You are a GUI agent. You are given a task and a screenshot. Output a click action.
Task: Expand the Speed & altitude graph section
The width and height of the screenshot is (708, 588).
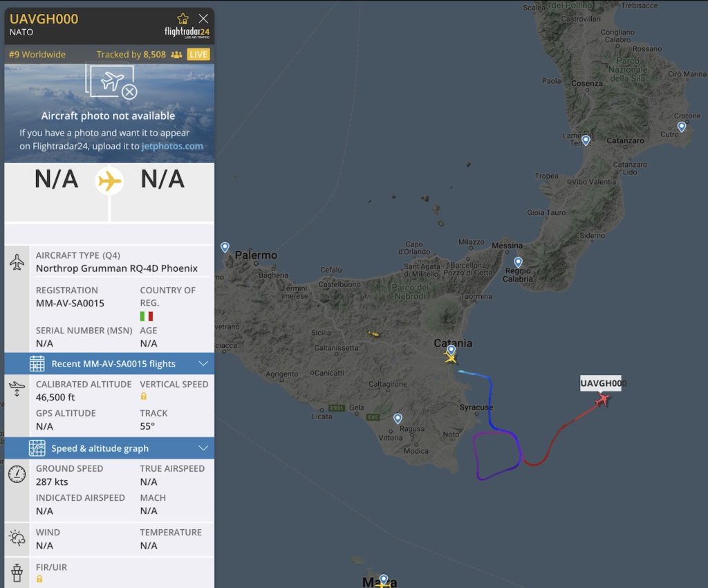pyautogui.click(x=109, y=448)
